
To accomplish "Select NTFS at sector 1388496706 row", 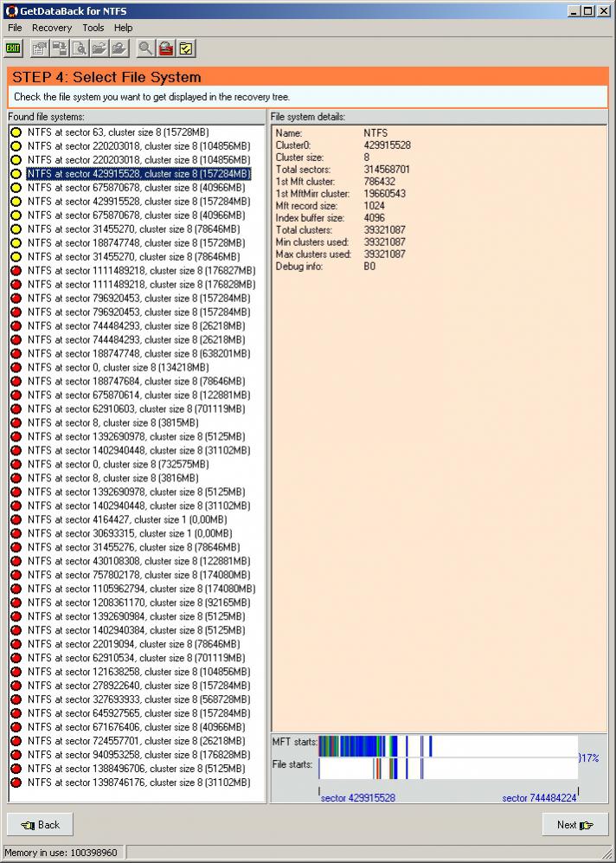I will tap(137, 769).
